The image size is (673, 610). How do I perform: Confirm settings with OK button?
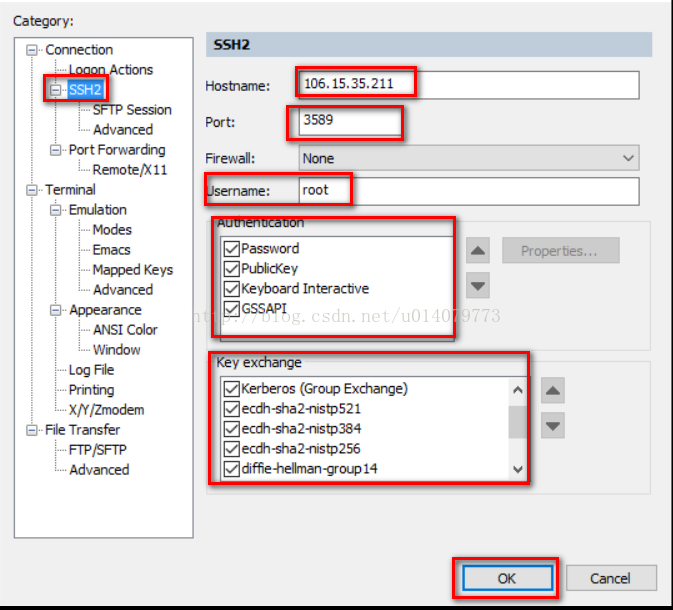click(507, 578)
